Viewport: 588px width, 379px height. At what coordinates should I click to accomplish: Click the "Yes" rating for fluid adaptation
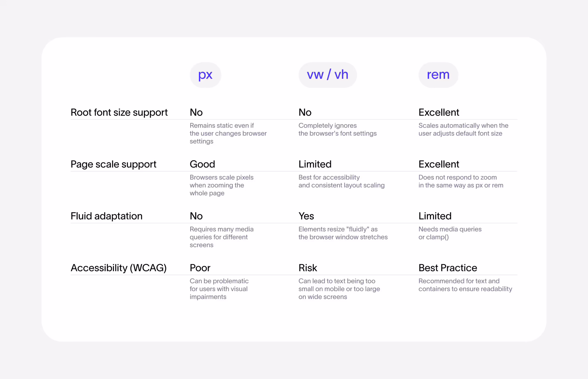pos(306,216)
